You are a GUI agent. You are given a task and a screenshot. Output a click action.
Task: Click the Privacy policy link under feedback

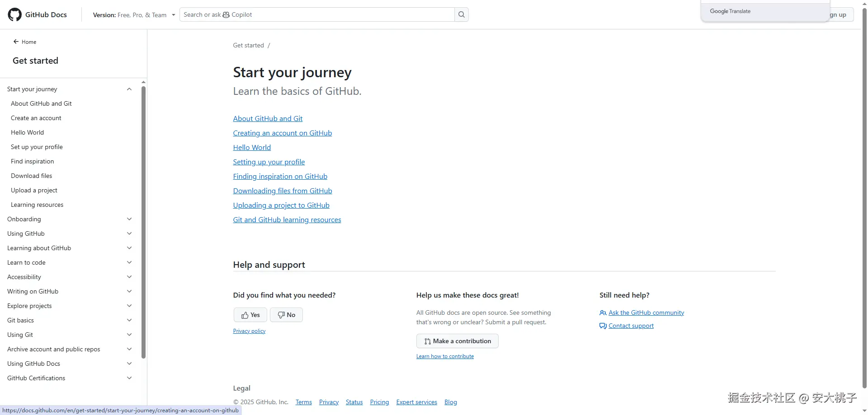[x=249, y=331]
